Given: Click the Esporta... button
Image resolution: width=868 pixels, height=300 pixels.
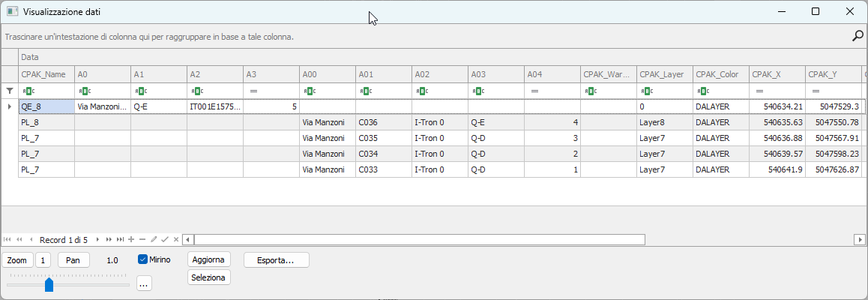Looking at the screenshot, I should tap(276, 259).
